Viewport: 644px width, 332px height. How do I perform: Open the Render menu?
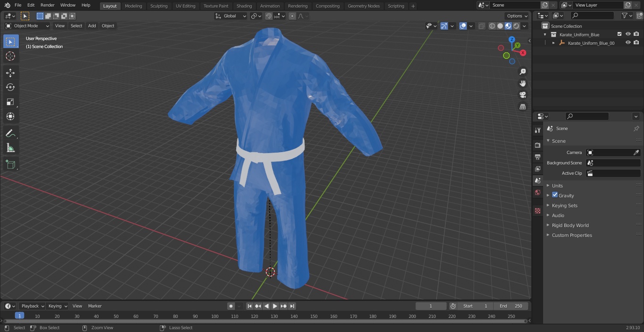pos(47,5)
